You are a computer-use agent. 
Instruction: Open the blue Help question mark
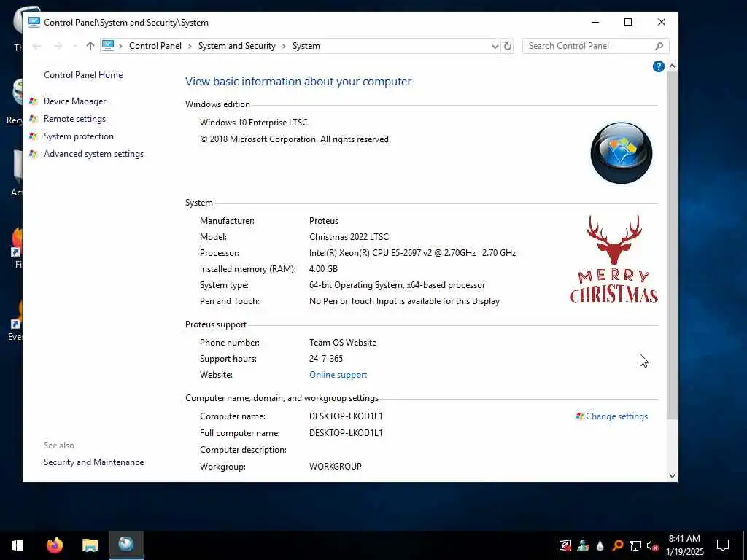coord(659,66)
